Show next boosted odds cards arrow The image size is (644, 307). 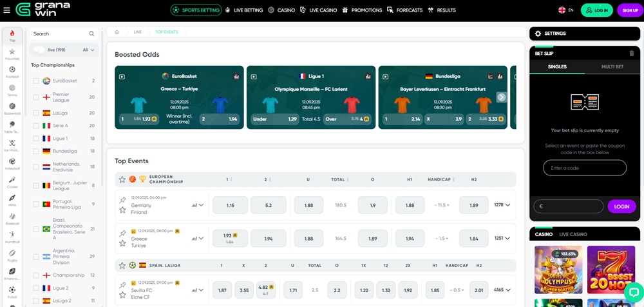(x=502, y=97)
